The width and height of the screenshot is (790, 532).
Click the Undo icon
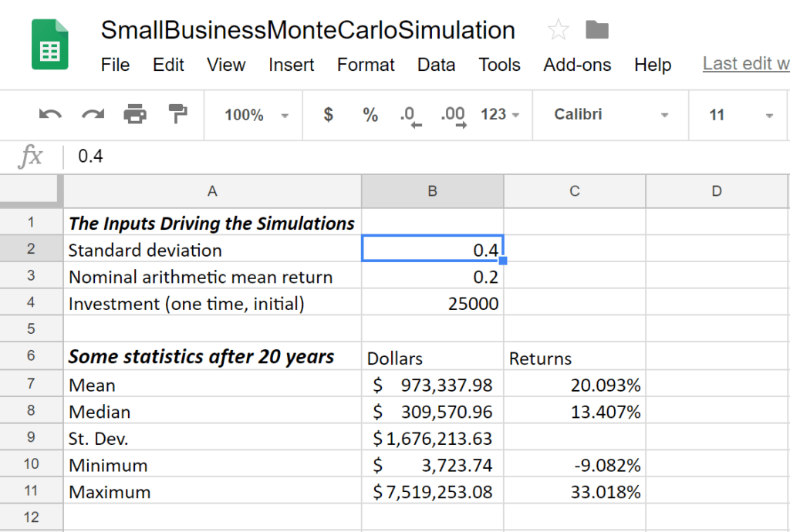click(49, 114)
